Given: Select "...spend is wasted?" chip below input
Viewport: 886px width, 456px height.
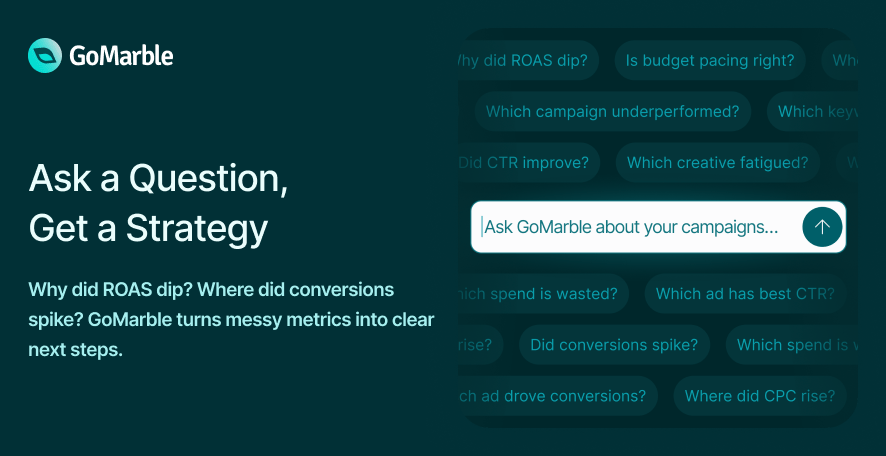Looking at the screenshot, I should point(543,294).
